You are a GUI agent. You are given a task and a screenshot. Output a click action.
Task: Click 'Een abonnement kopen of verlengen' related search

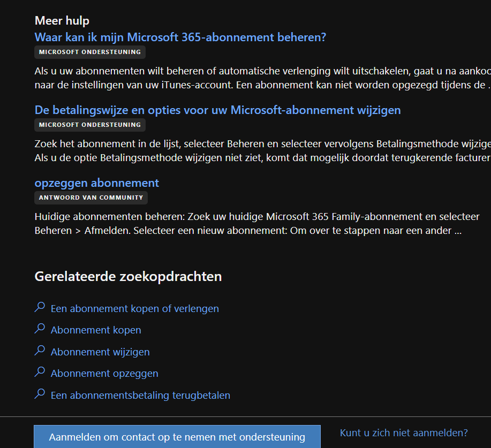tap(134, 309)
